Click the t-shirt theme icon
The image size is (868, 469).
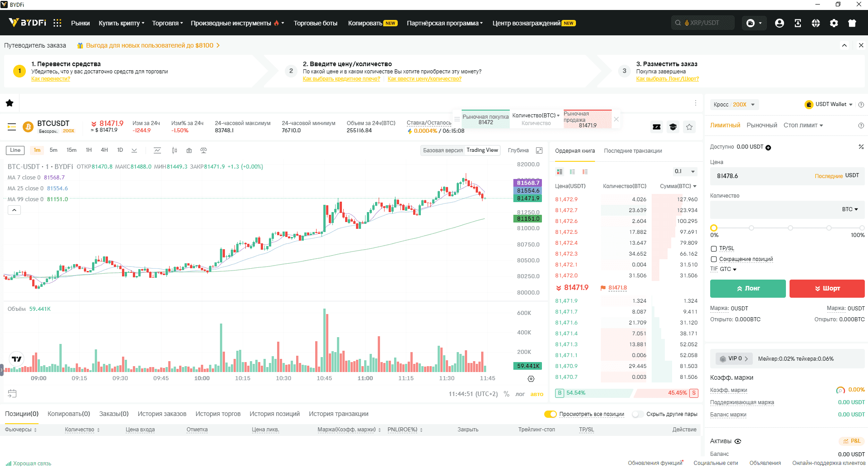(852, 23)
